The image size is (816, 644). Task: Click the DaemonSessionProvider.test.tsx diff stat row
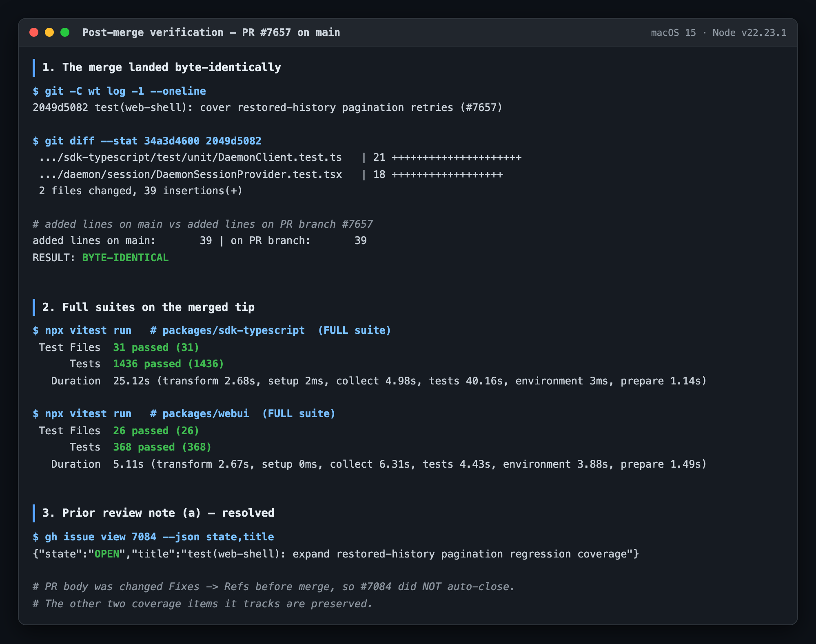pyautogui.click(x=271, y=174)
